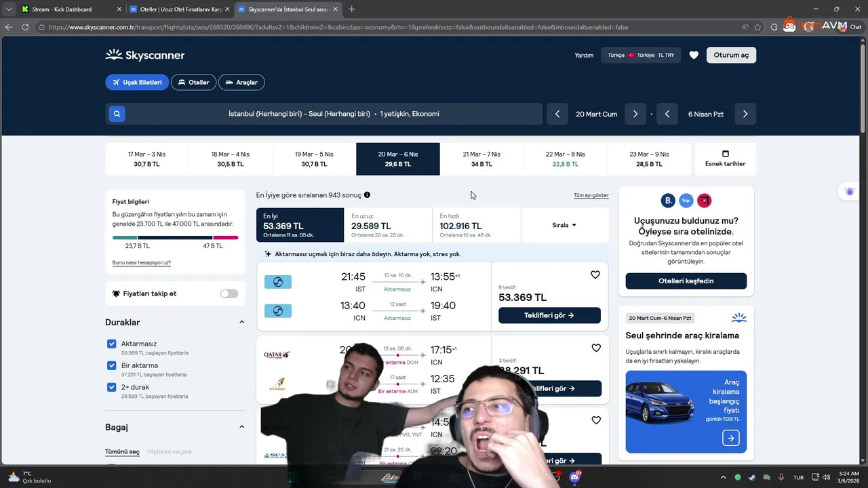Select the Uçak Biletleri tab
This screenshot has width=868, height=488.
pos(137,82)
